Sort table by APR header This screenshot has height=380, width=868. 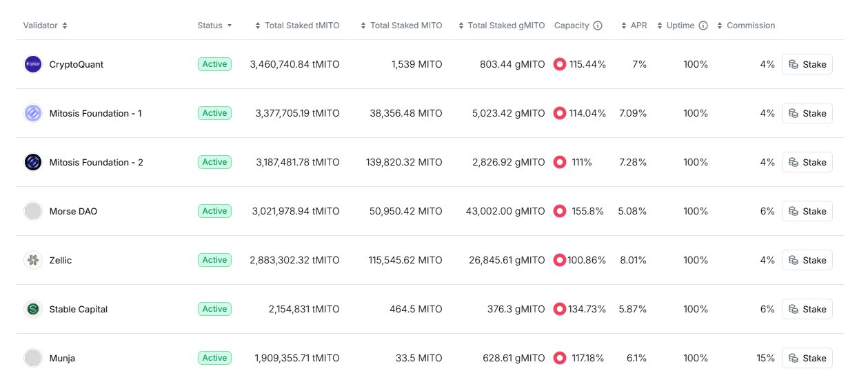[634, 26]
